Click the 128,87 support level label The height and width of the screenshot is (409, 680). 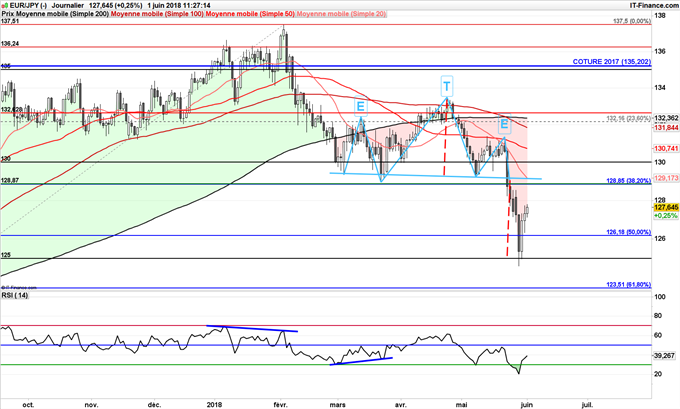(10, 180)
